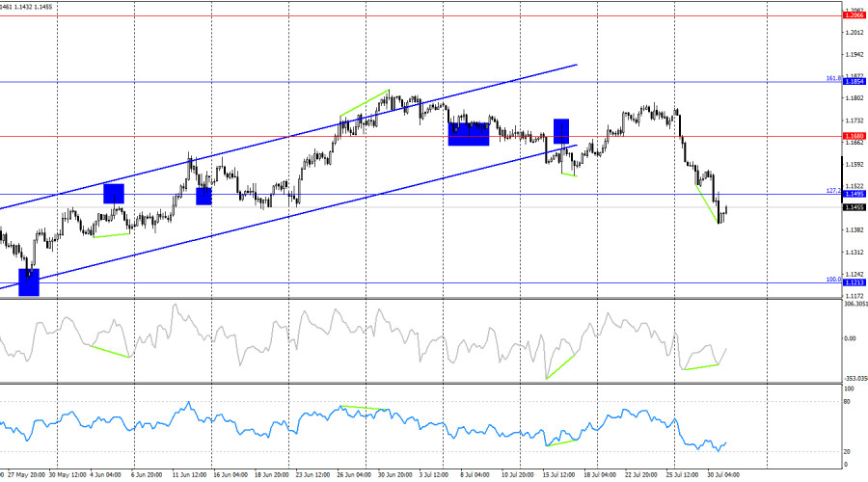Click the 1.1312 price axis label
The image size is (868, 482).
854,253
